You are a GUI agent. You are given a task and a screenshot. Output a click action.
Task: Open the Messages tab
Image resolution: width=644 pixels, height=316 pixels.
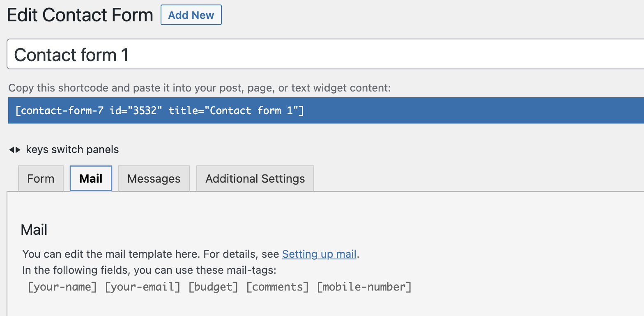[x=154, y=179]
